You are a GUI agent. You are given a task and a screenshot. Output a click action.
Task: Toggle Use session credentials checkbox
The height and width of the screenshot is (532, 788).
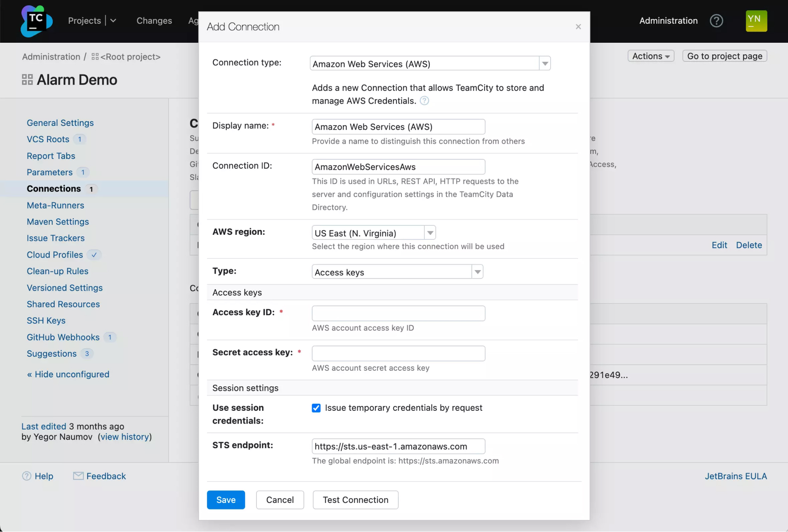coord(316,408)
